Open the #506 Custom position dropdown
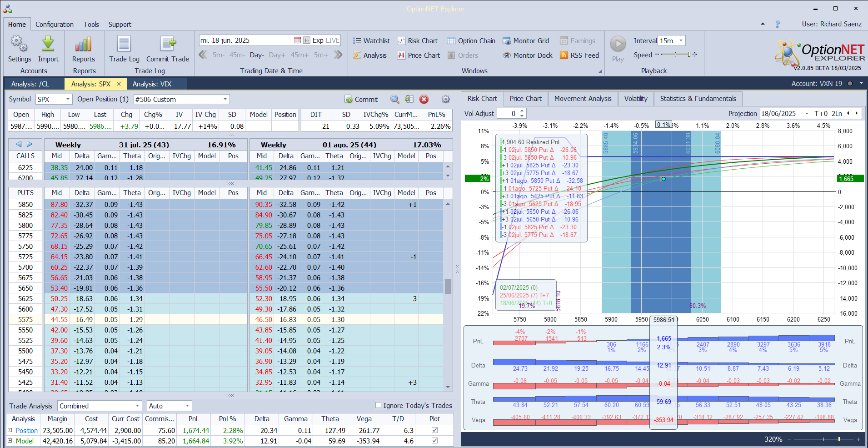The image size is (868, 448). pos(225,99)
